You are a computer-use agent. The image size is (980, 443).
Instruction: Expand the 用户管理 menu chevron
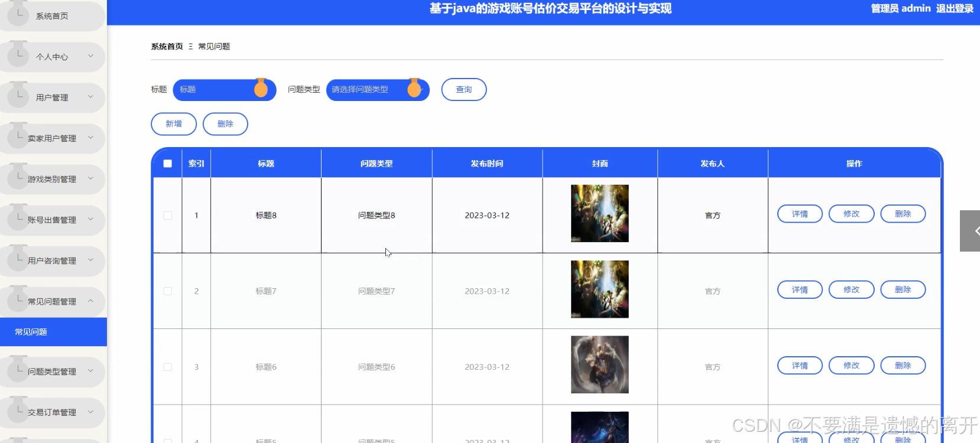click(x=90, y=97)
